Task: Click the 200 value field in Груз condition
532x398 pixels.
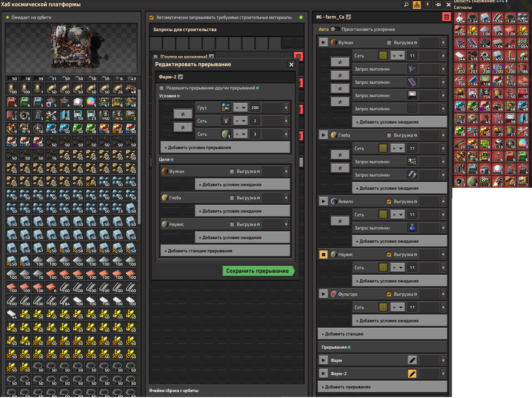Action: [255, 108]
